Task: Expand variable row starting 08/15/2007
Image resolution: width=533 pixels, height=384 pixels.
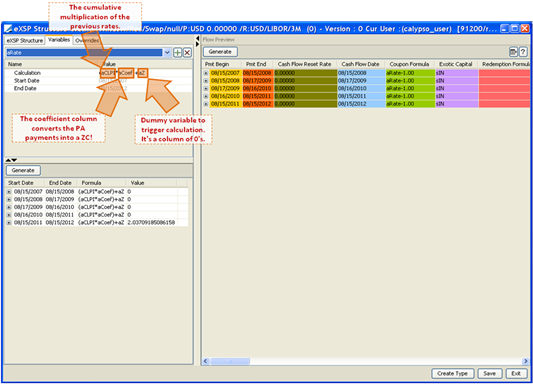Action: click(9, 192)
